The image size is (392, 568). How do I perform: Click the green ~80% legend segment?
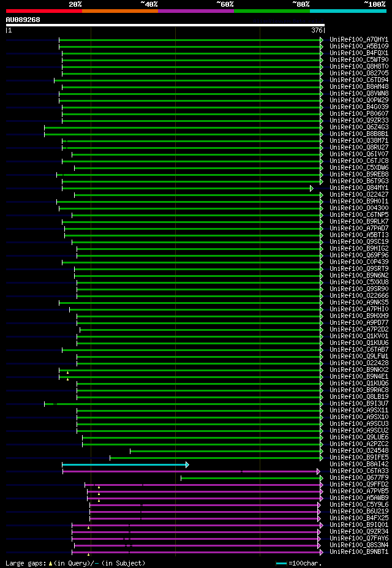coord(272,11)
